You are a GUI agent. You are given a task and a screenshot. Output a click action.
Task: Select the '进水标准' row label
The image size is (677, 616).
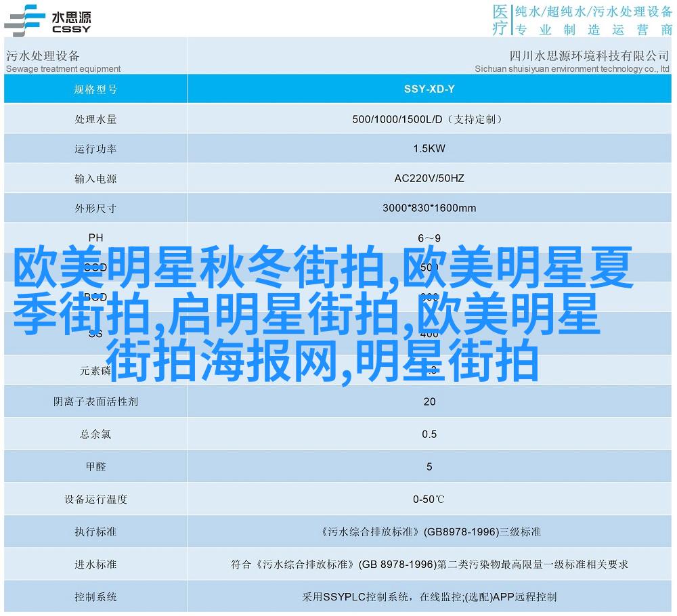(95, 564)
